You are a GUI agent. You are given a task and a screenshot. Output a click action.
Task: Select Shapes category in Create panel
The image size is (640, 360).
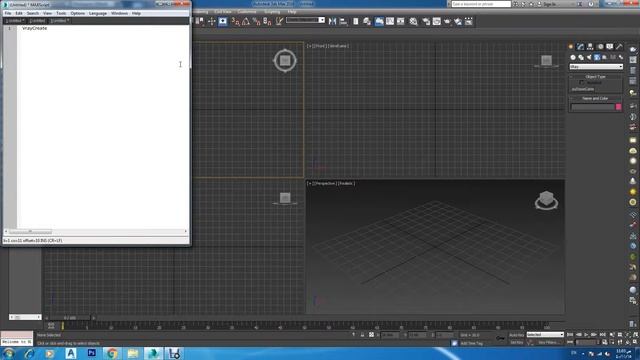coord(581,58)
